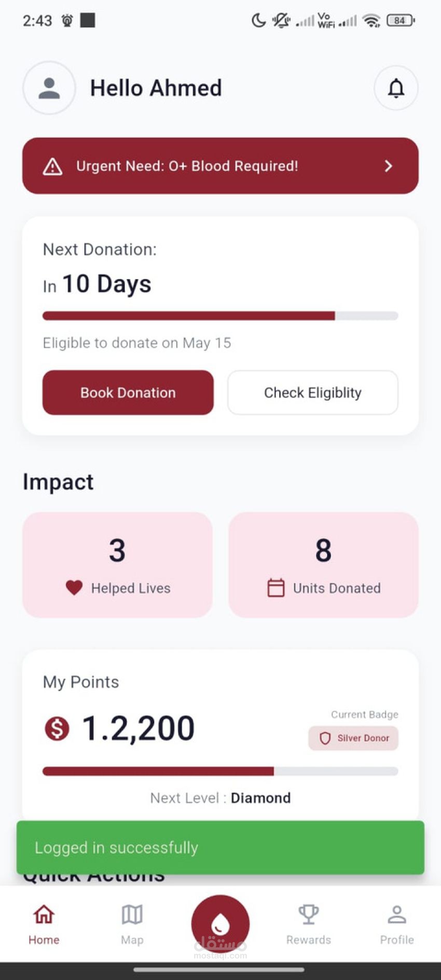
Task: Tap the Logged in successfully notification
Action: click(x=220, y=847)
